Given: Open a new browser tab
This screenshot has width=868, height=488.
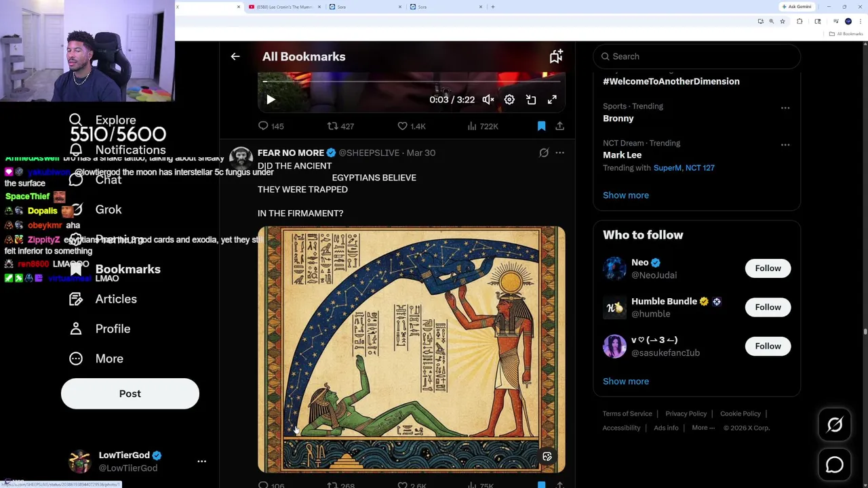Looking at the screenshot, I should pyautogui.click(x=493, y=7).
